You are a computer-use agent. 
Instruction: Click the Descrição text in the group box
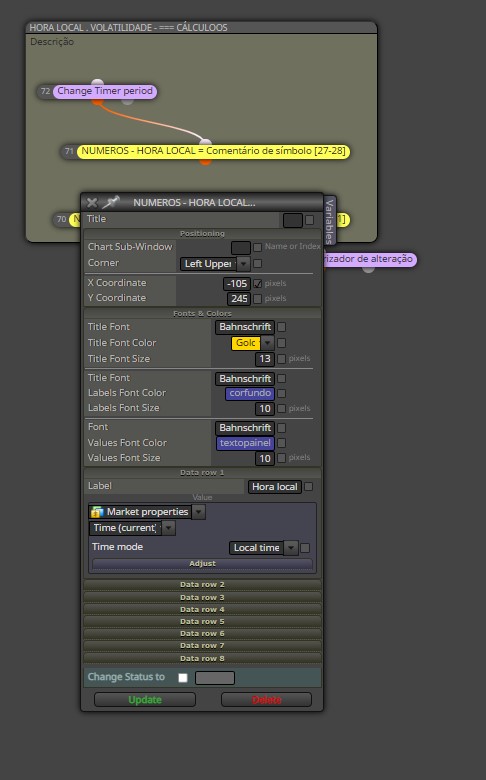(x=52, y=42)
